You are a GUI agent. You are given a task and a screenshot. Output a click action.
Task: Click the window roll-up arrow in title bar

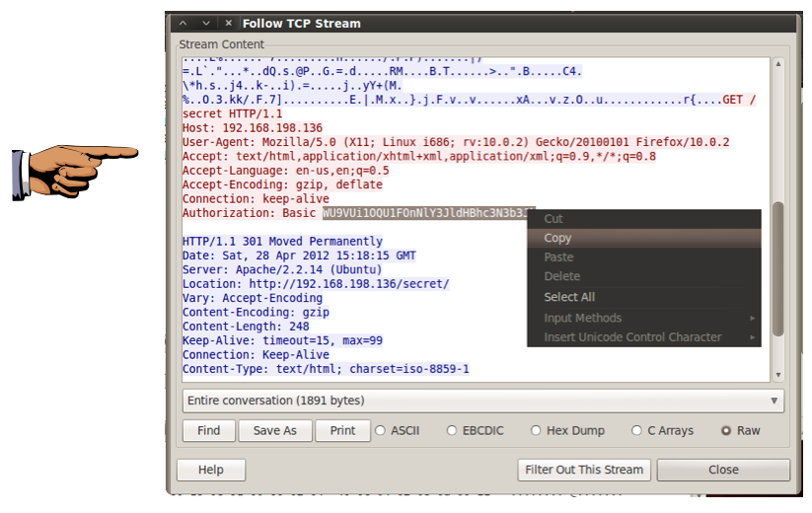(x=183, y=24)
